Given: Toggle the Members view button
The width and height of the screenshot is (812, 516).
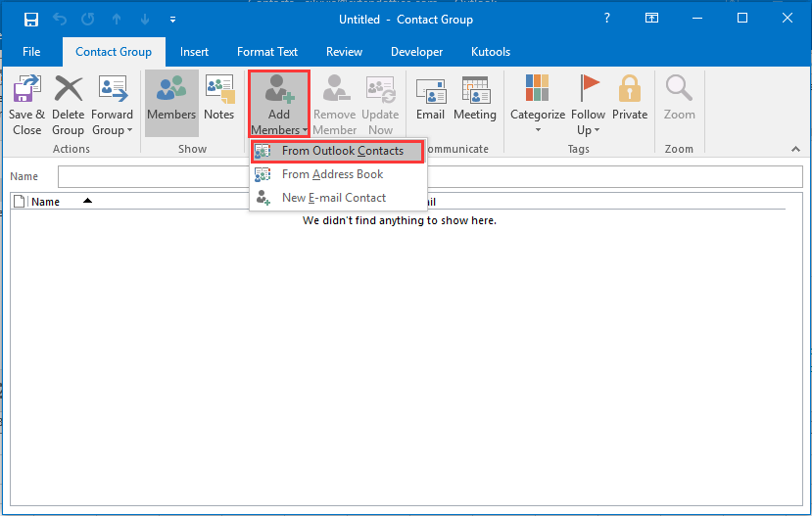Looking at the screenshot, I should [171, 98].
